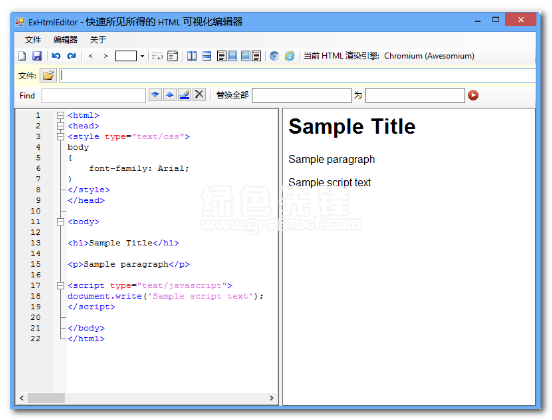
Task: Close the ExHtmlEditor window
Action: point(521,20)
